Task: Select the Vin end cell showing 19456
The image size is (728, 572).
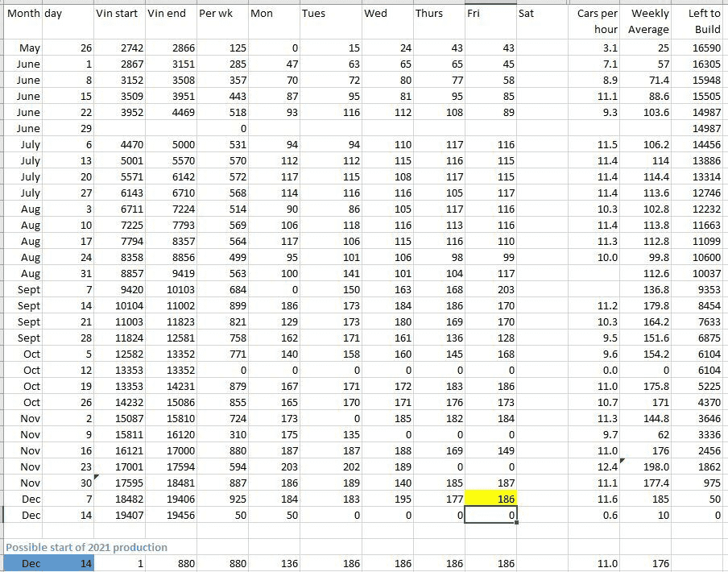Action: 171,516
